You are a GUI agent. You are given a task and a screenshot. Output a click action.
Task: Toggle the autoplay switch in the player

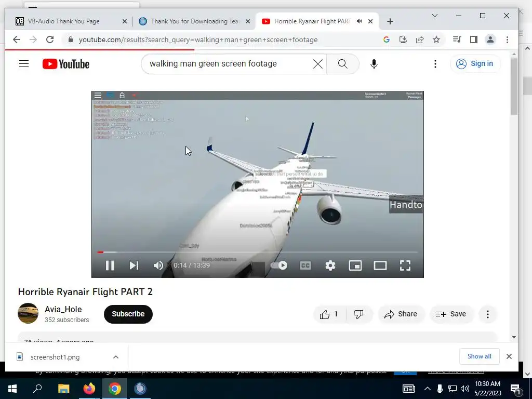click(x=279, y=265)
